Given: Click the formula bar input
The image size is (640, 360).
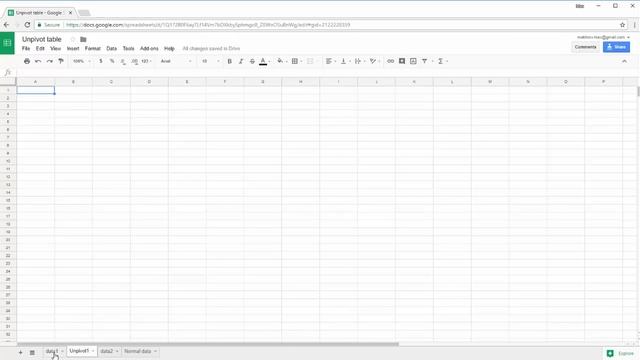Looking at the screenshot, I should coord(327,73).
